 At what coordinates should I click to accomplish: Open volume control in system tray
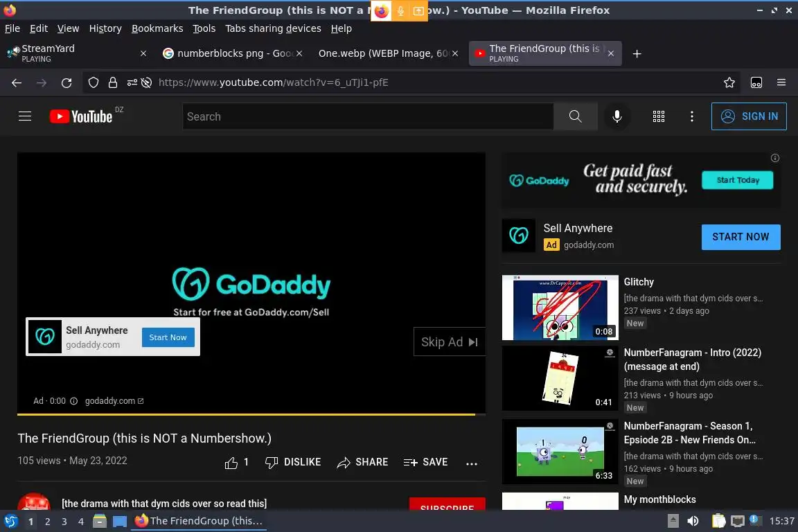pos(693,521)
